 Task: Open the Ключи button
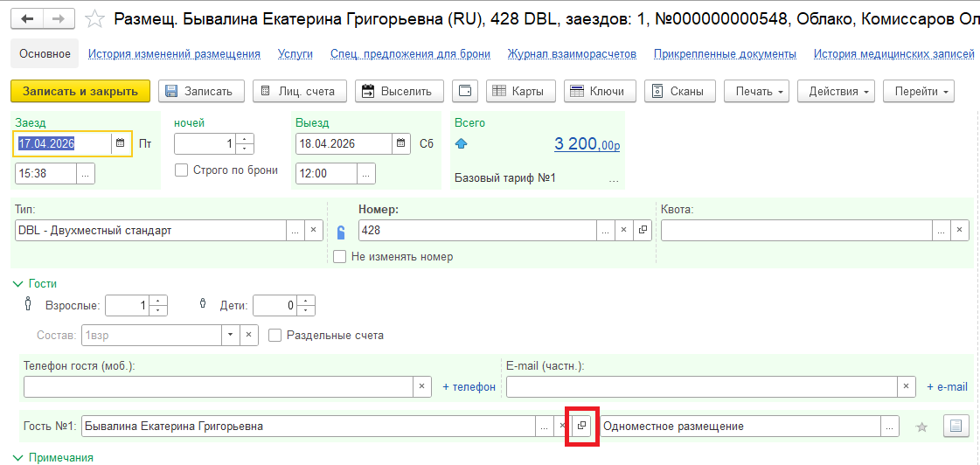pos(600,91)
